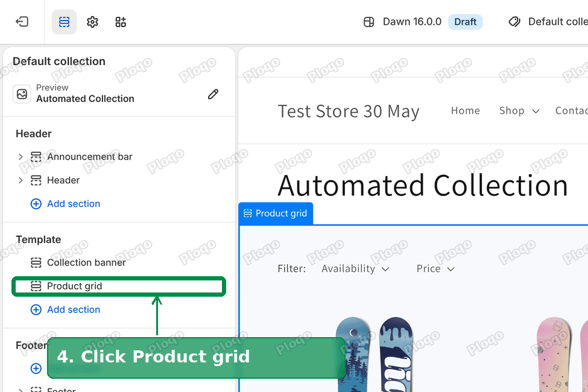Click the plus icon under Header group

(36, 204)
